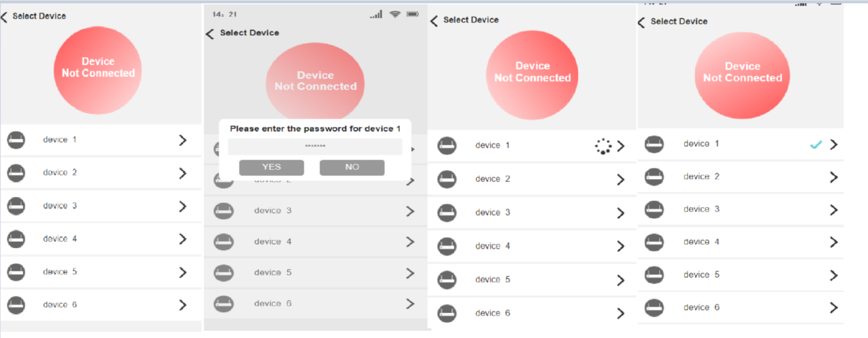This screenshot has width=868, height=338.
Task: Tap back arrow on leftmost Select Device screen
Action: tap(4, 17)
